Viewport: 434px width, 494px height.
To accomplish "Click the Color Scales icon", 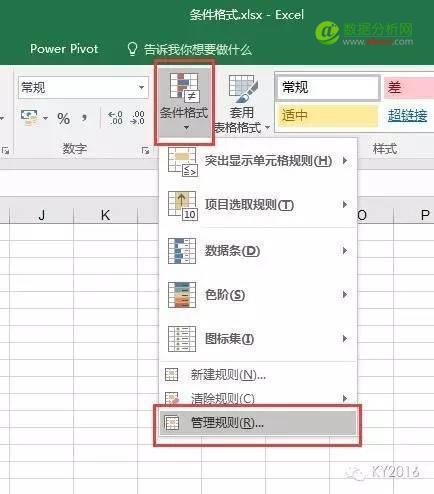I will (x=182, y=295).
